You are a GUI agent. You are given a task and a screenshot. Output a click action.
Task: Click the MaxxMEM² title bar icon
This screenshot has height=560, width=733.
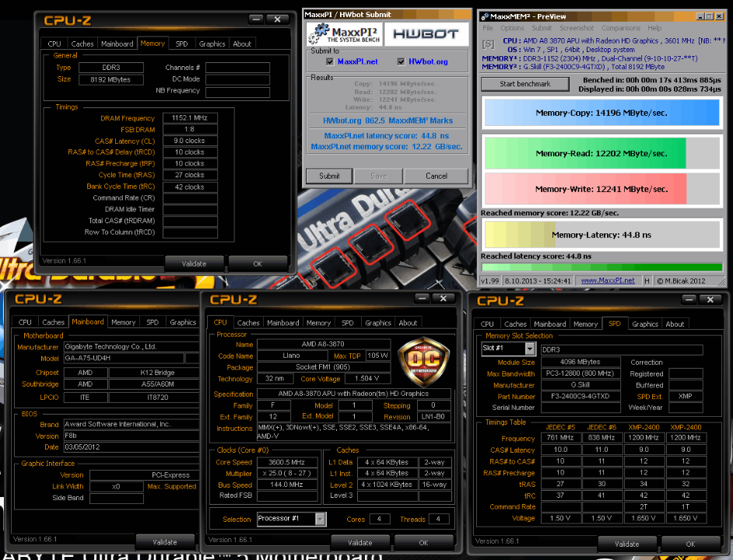coord(485,16)
